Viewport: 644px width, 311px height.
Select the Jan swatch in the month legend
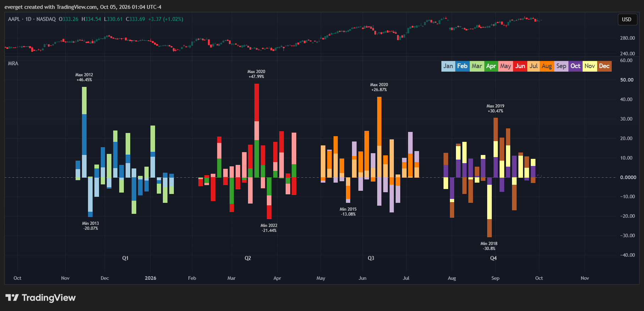click(x=448, y=66)
